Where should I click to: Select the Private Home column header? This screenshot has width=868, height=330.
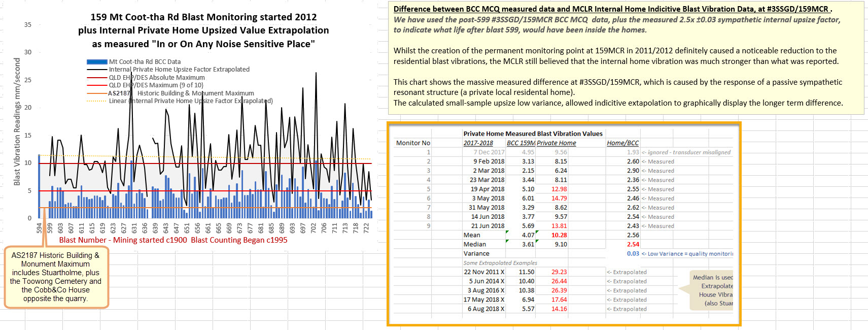pos(556,143)
